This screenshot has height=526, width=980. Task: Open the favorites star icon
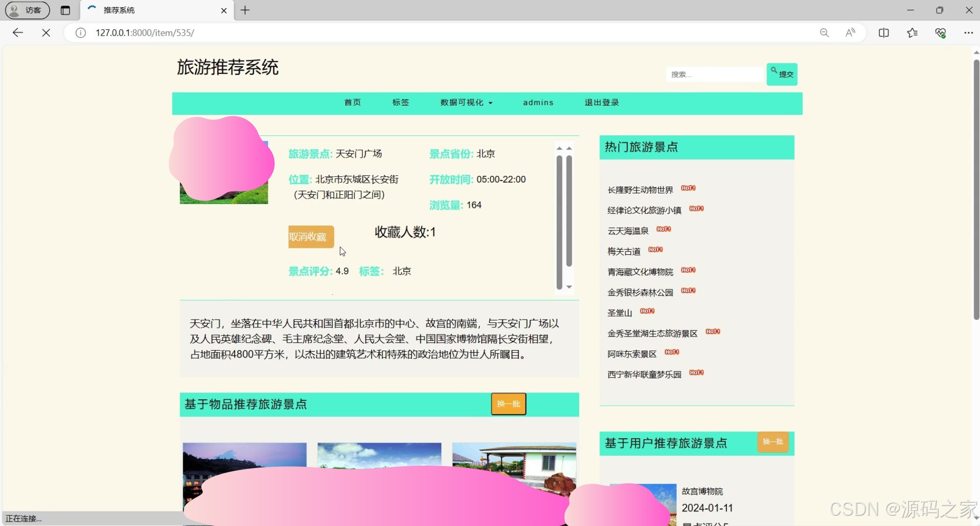click(912, 33)
